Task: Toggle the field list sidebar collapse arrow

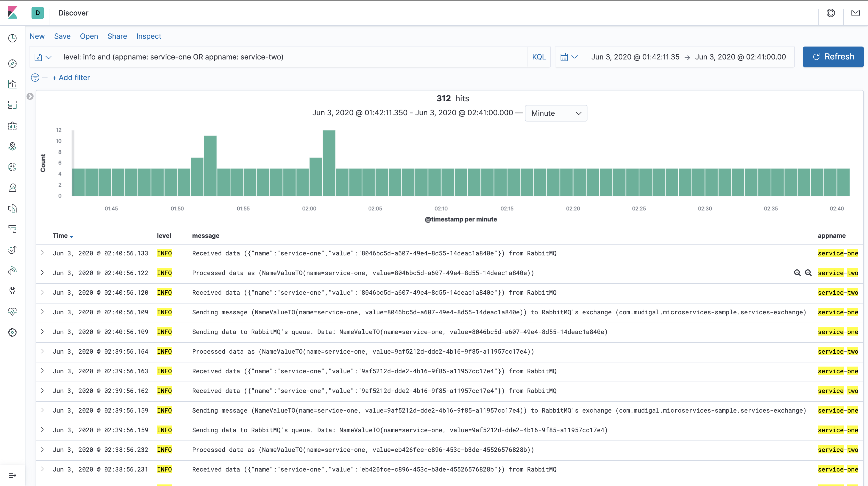Action: point(30,96)
